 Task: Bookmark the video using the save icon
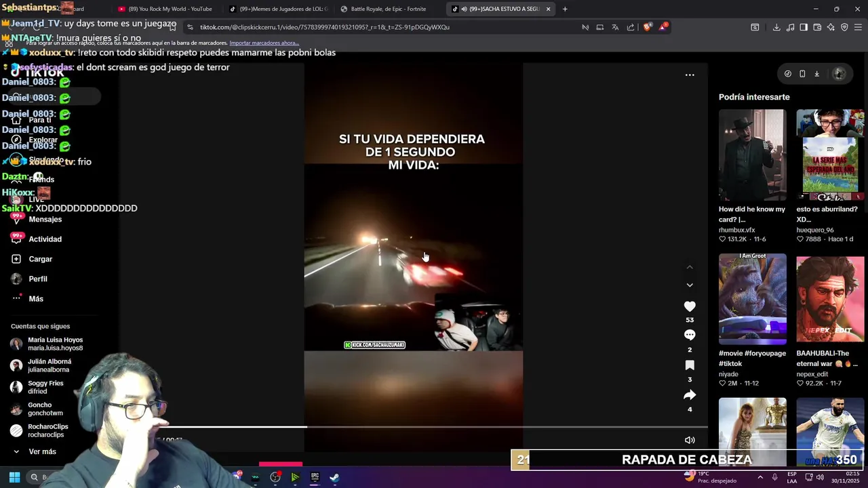pos(690,365)
